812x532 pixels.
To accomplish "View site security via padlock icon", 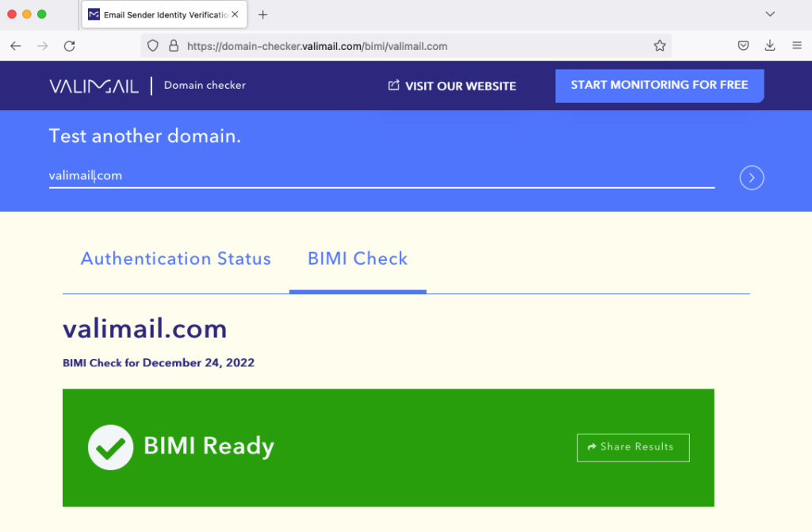I will [174, 46].
